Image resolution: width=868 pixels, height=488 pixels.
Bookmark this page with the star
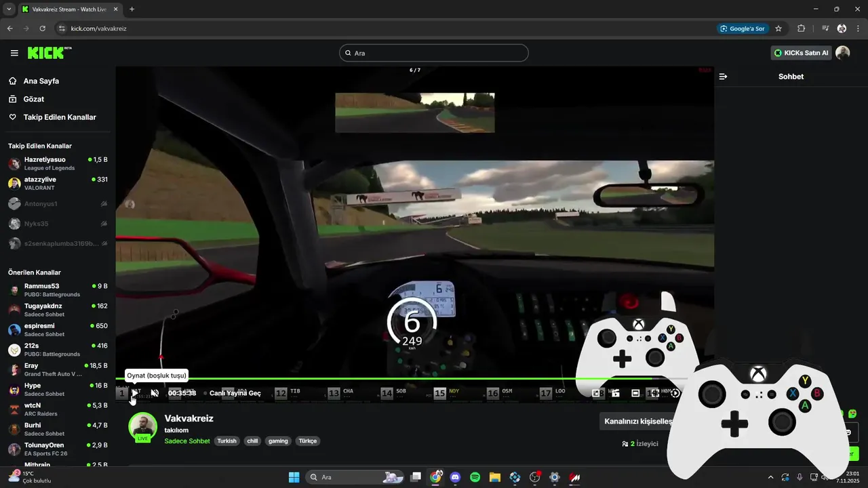click(x=778, y=28)
